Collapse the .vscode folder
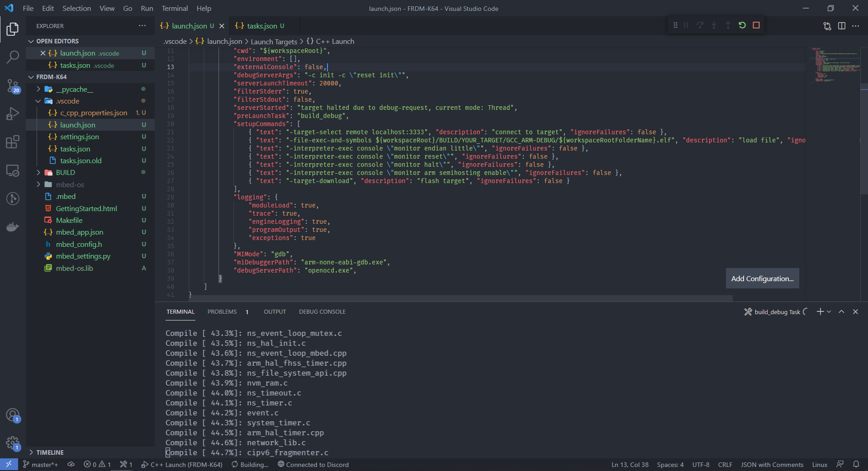This screenshot has height=471, width=868. click(x=67, y=101)
